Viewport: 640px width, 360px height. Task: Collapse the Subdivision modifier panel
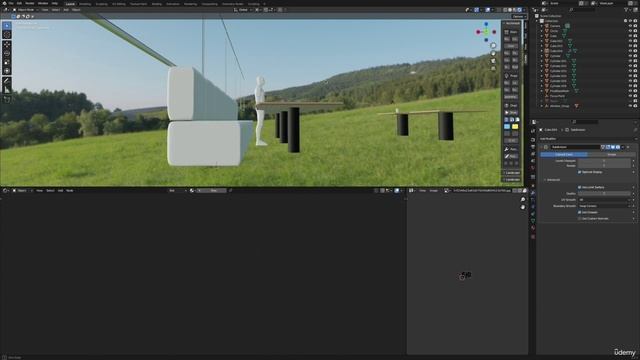coord(542,147)
